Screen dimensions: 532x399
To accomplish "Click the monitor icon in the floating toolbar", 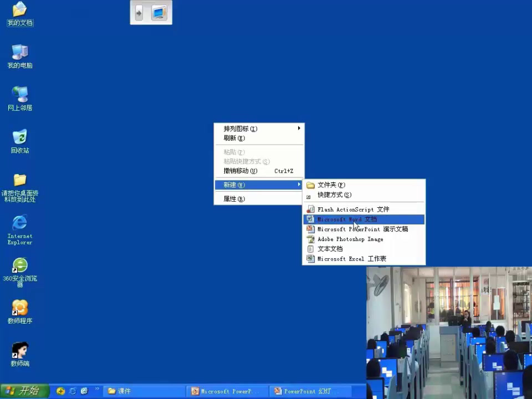I will point(159,13).
